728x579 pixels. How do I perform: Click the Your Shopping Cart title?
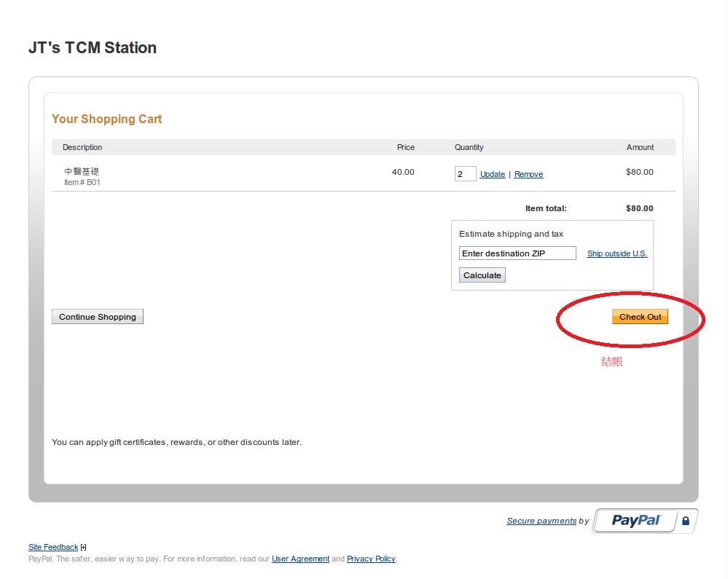coord(107,119)
